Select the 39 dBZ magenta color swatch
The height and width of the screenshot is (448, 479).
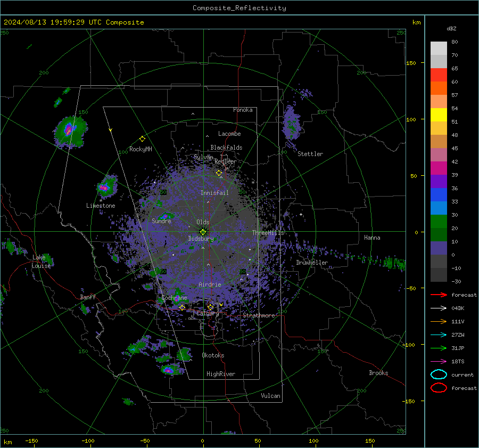coord(439,168)
